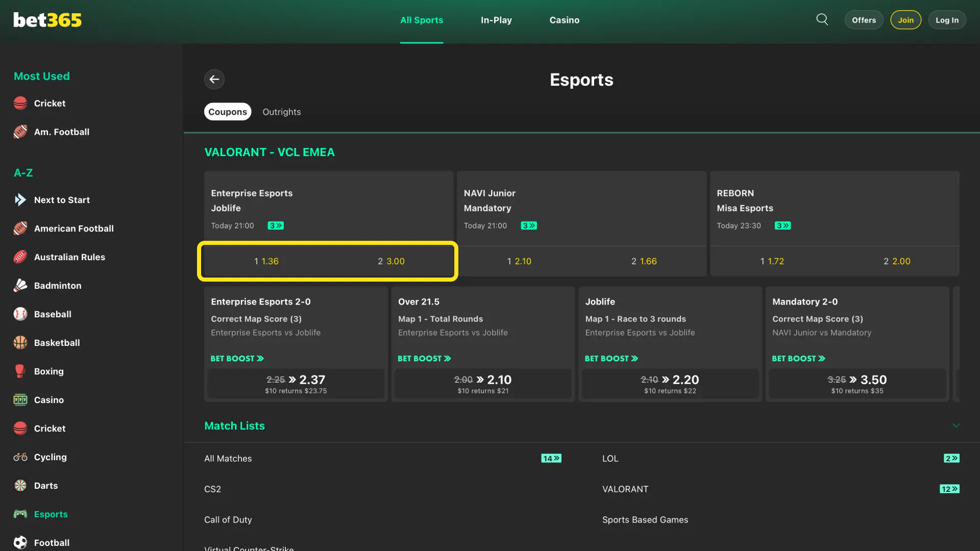Bet on Misa Esports at 2.00

click(897, 261)
